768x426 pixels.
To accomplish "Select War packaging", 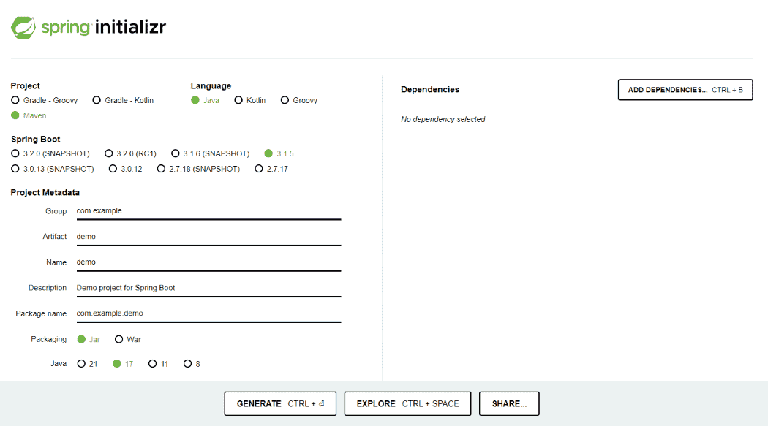I will (x=128, y=339).
